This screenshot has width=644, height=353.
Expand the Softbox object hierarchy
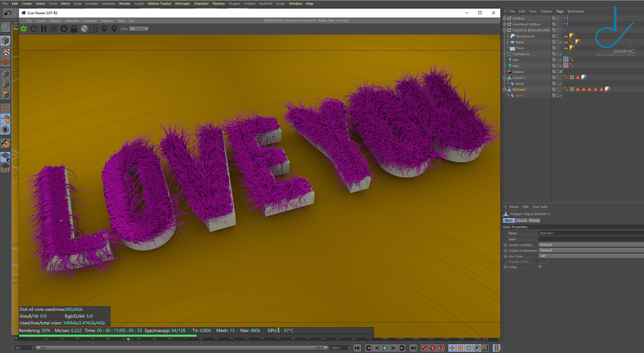(504, 19)
